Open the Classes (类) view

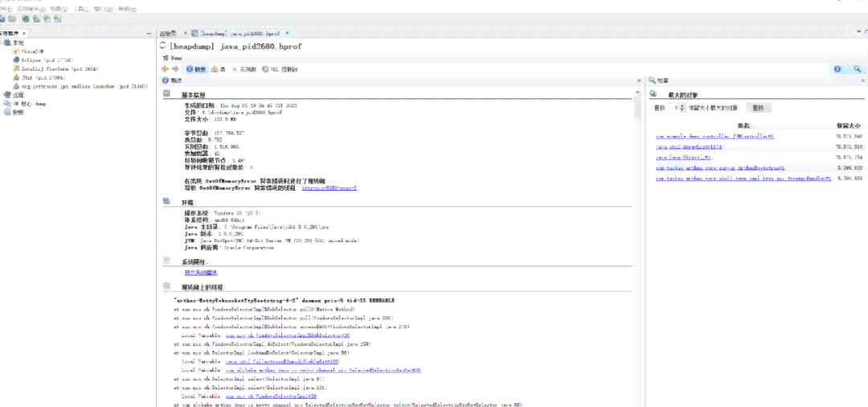coord(218,69)
